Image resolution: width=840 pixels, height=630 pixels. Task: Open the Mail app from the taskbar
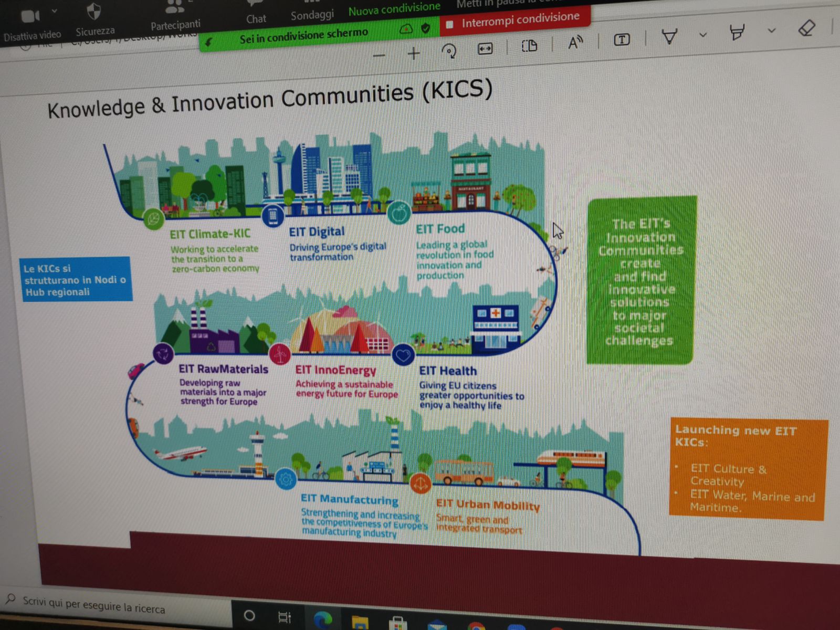(x=437, y=626)
